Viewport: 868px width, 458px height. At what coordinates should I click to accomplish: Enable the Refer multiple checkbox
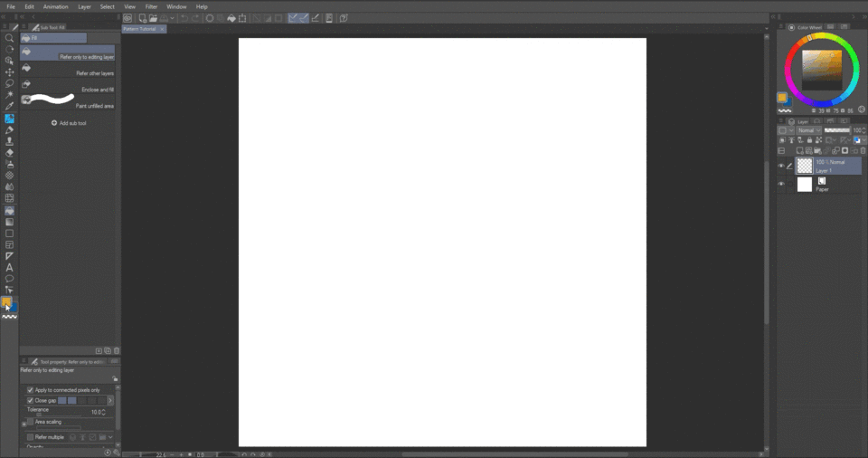(31, 437)
